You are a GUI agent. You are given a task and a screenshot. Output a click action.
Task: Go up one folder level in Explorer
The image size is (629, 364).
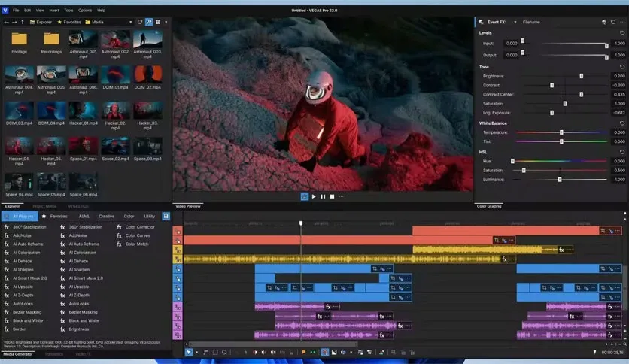[22, 22]
